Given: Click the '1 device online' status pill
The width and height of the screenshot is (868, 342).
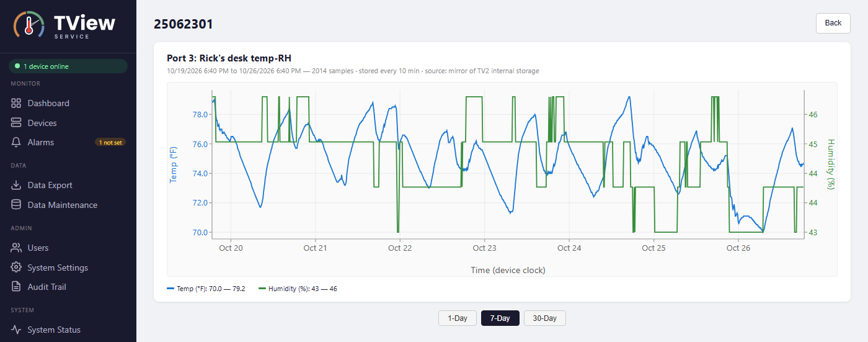Looking at the screenshot, I should tap(68, 66).
